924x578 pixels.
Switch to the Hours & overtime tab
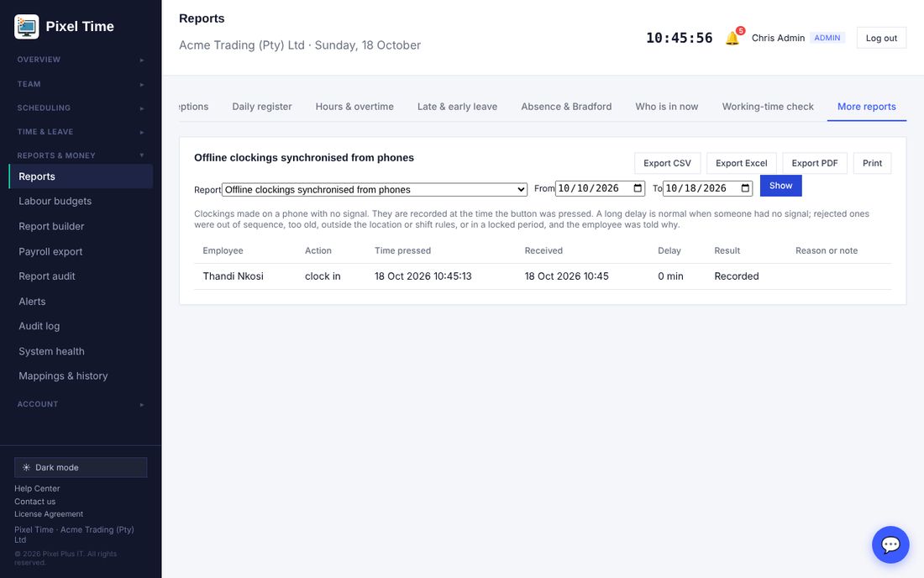click(354, 107)
